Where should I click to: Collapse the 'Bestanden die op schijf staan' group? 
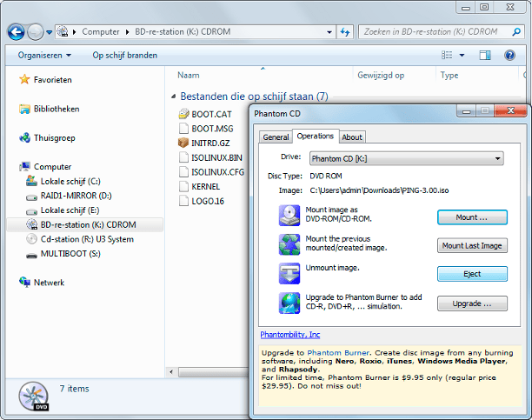[173, 97]
